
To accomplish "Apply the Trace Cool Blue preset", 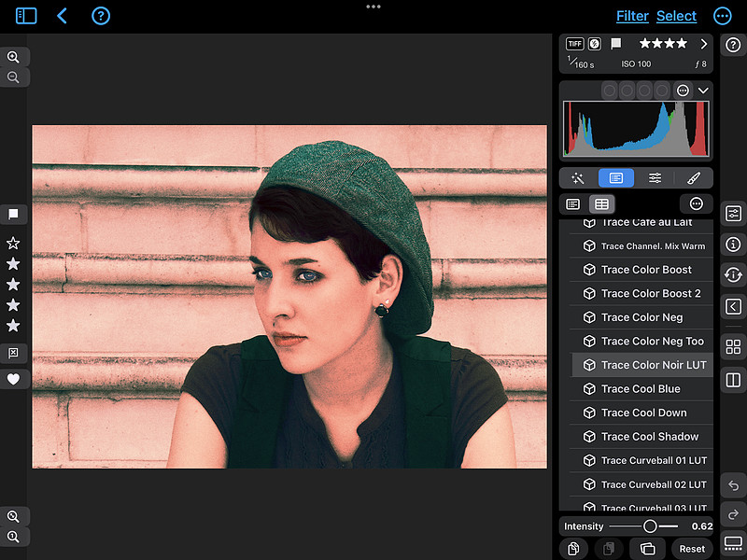I will (x=641, y=388).
